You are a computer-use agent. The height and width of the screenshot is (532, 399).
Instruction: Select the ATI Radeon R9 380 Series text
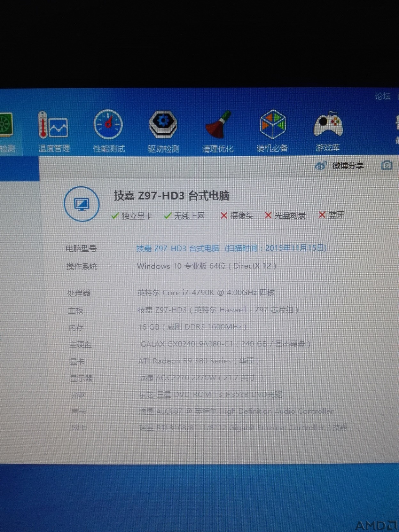coord(199,361)
